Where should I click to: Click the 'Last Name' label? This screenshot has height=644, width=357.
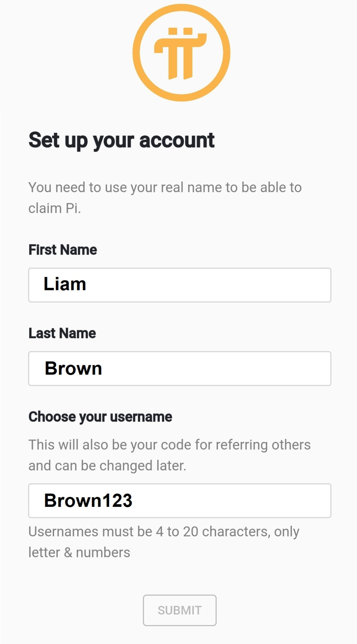click(62, 333)
